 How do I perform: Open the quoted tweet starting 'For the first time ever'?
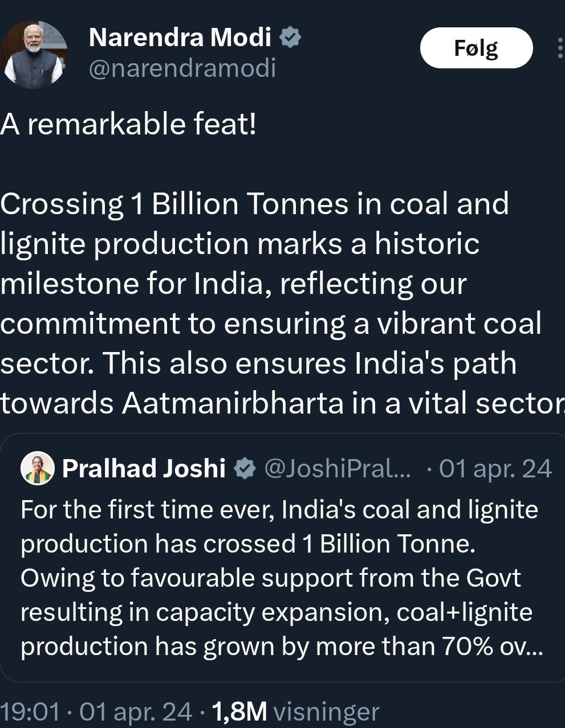[279, 510]
